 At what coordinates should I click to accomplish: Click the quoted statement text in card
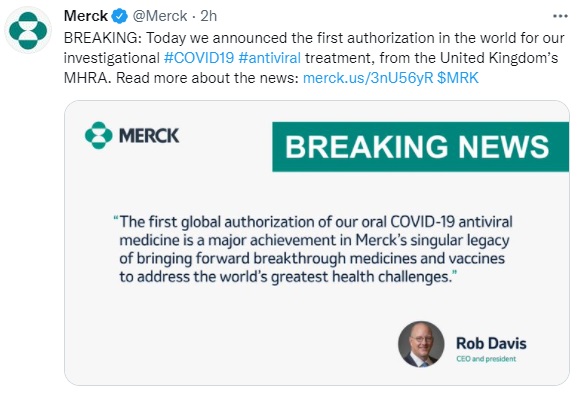point(313,249)
